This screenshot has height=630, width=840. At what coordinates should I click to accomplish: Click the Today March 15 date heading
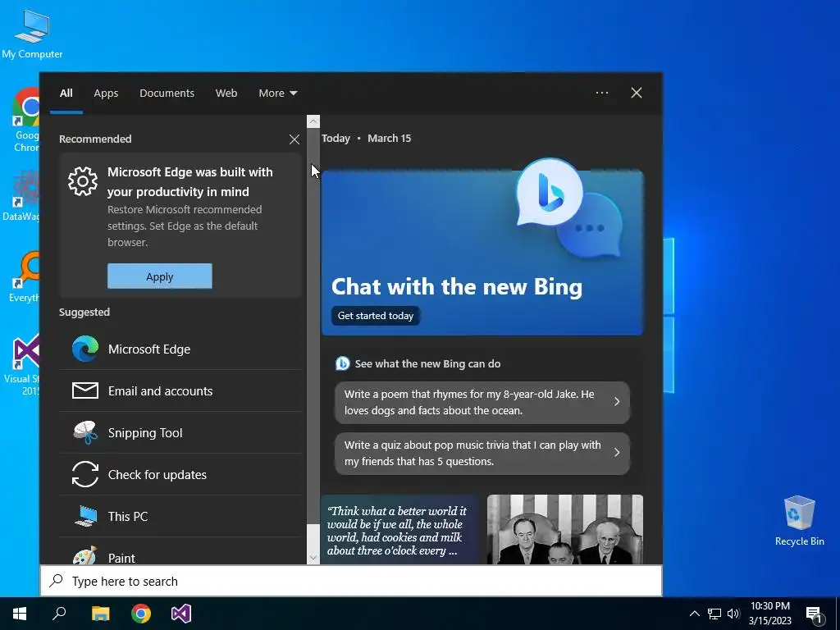tap(367, 138)
